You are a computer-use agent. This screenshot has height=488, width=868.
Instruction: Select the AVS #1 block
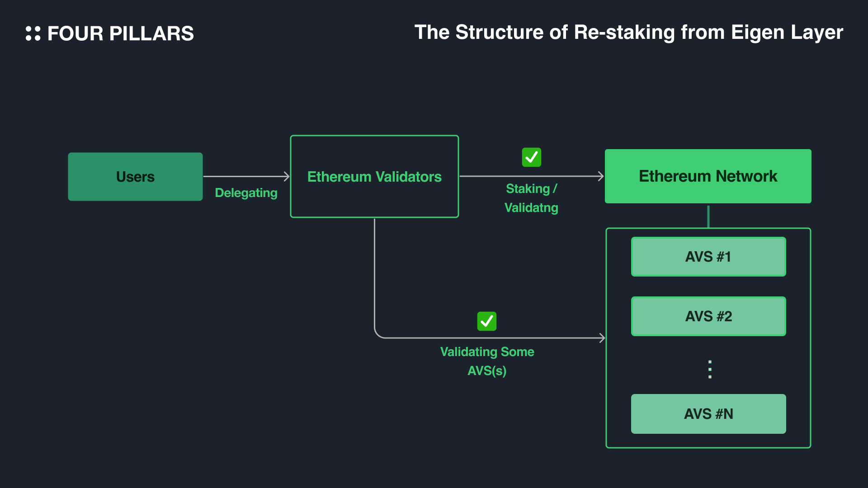[x=708, y=257]
